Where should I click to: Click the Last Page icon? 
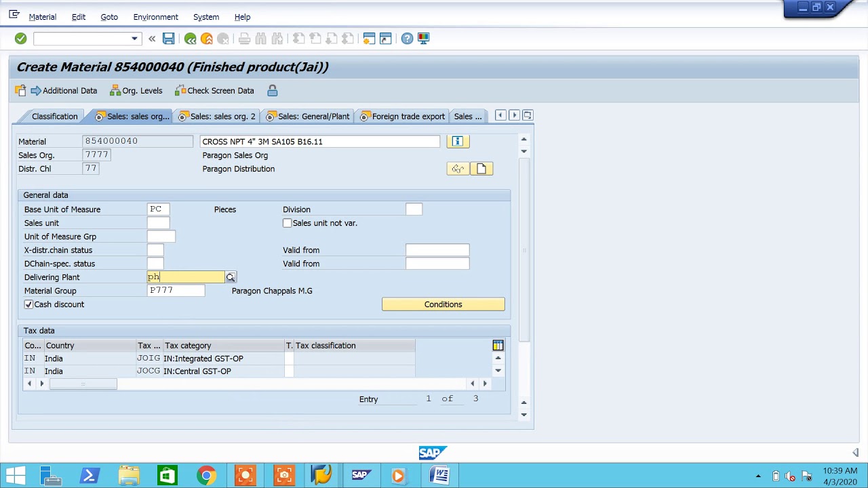pyautogui.click(x=348, y=39)
